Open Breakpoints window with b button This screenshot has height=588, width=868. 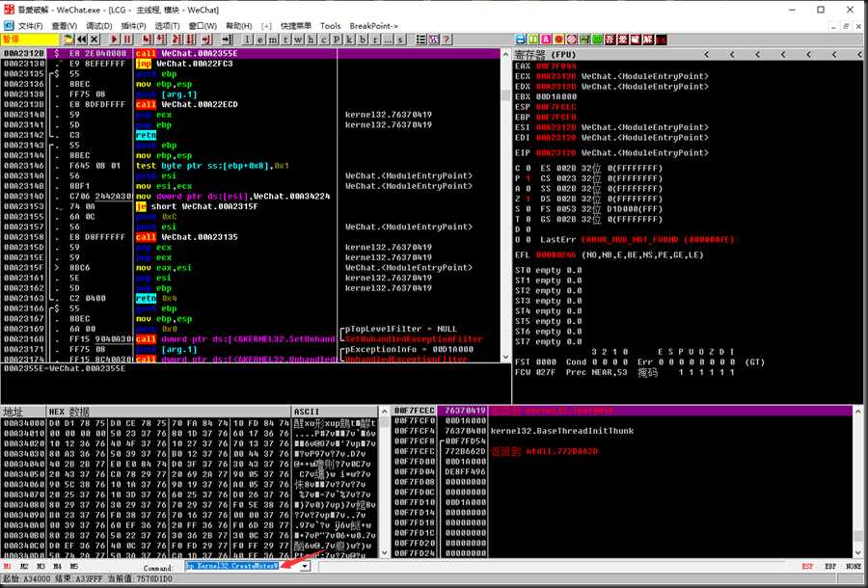point(363,40)
